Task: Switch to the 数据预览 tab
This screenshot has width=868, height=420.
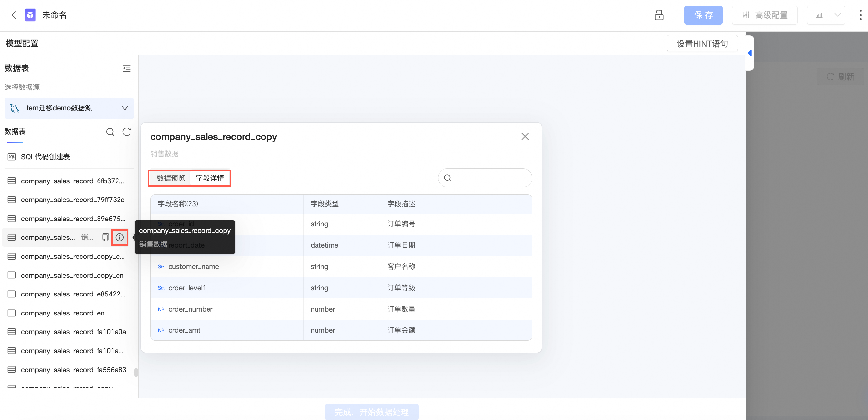Action: (x=171, y=178)
